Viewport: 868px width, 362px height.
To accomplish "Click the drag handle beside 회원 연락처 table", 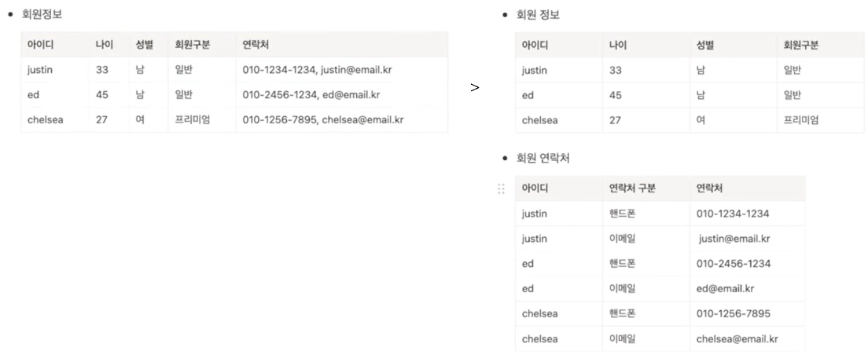I will click(x=501, y=189).
